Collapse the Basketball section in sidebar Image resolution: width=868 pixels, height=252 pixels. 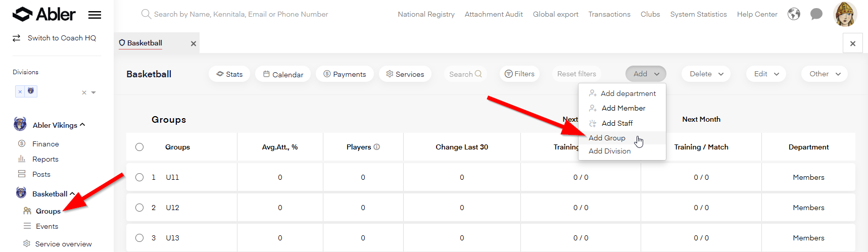coord(72,193)
